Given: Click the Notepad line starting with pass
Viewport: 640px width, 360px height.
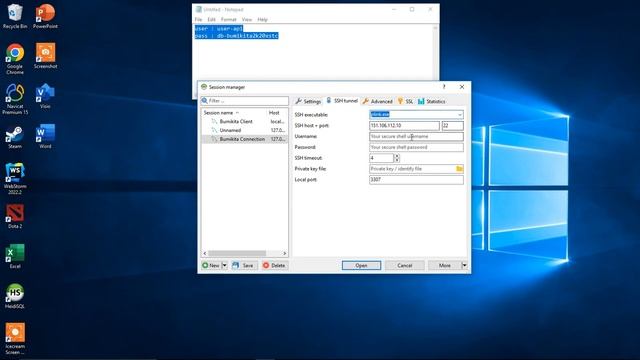Looking at the screenshot, I should tap(236, 36).
